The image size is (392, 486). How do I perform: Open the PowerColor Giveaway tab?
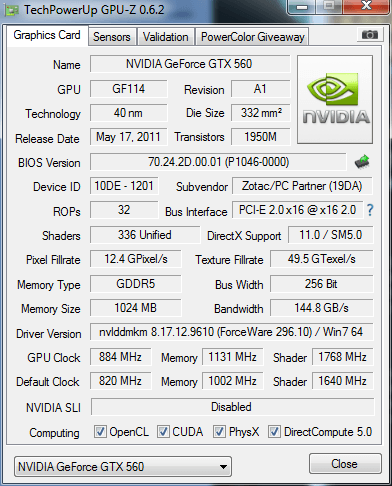253,37
